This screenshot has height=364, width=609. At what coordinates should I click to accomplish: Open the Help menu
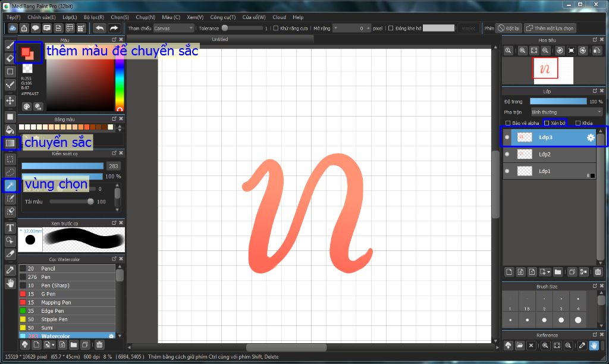pyautogui.click(x=298, y=17)
